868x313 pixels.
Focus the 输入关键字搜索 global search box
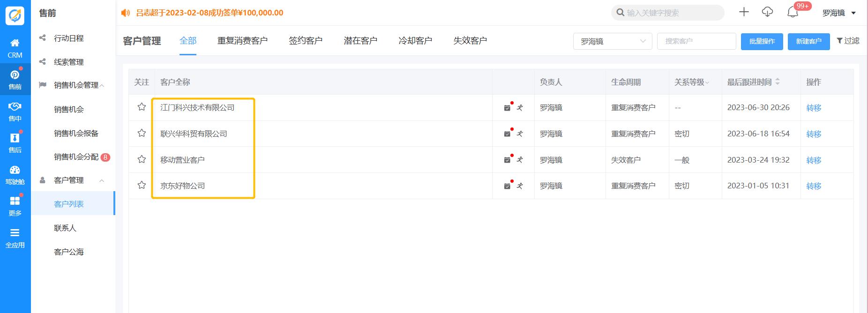(x=668, y=13)
